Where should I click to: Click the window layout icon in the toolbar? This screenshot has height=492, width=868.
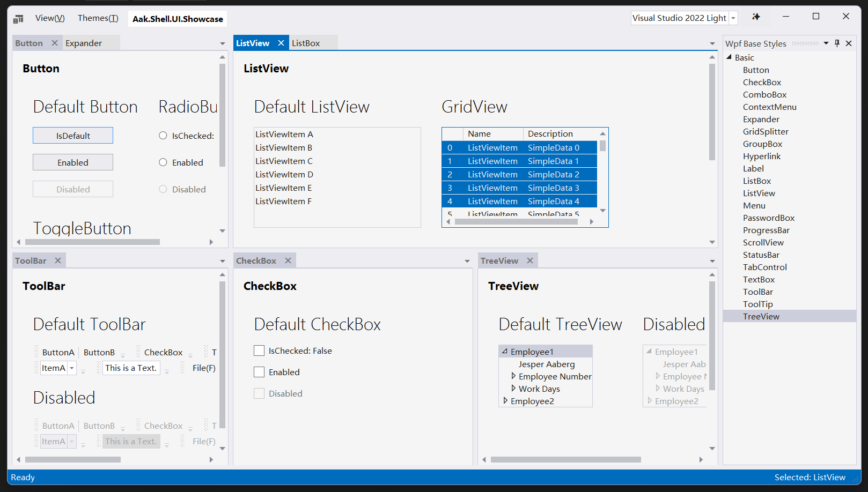pos(18,18)
